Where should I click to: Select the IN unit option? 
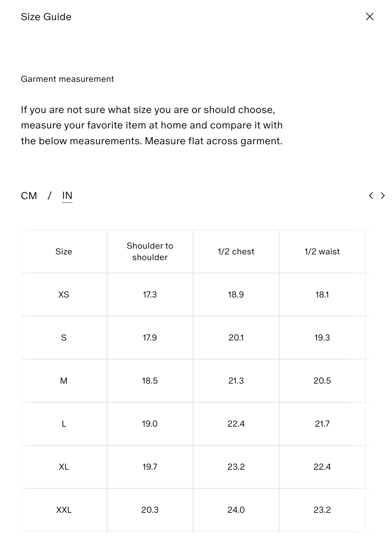[x=67, y=196]
